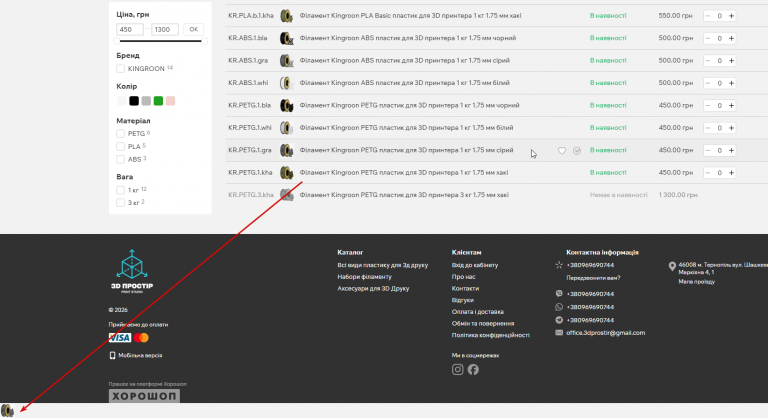Switch to Мобільна версія link
This screenshot has width=768, height=418.
pyautogui.click(x=140, y=355)
